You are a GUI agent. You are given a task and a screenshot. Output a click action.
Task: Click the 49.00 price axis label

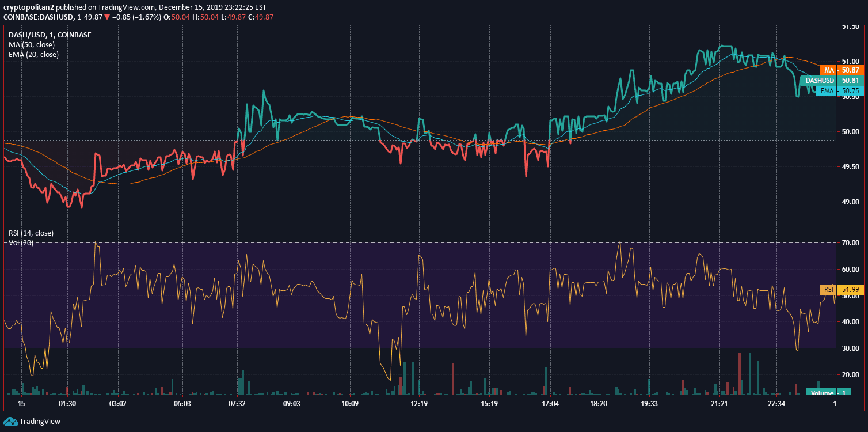tap(851, 202)
